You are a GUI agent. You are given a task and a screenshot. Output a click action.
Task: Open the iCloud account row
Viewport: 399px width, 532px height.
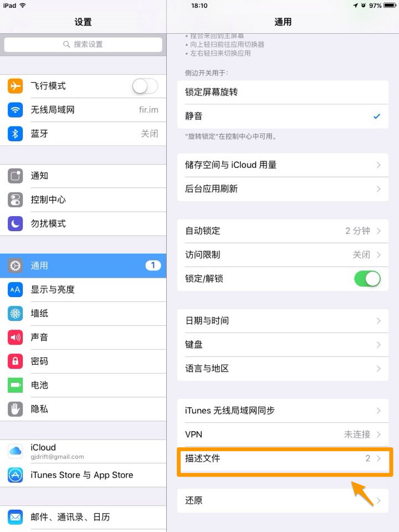83,451
